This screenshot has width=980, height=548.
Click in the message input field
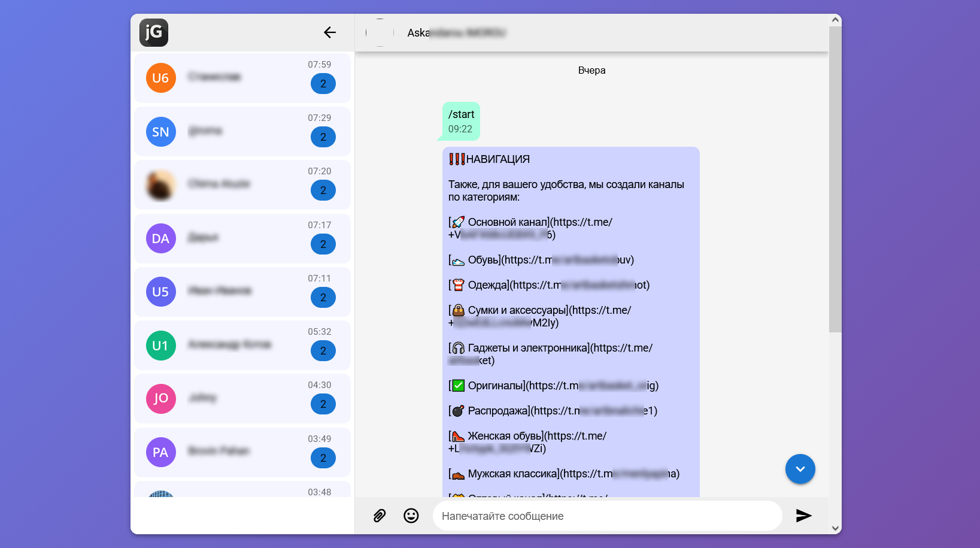[x=607, y=516]
